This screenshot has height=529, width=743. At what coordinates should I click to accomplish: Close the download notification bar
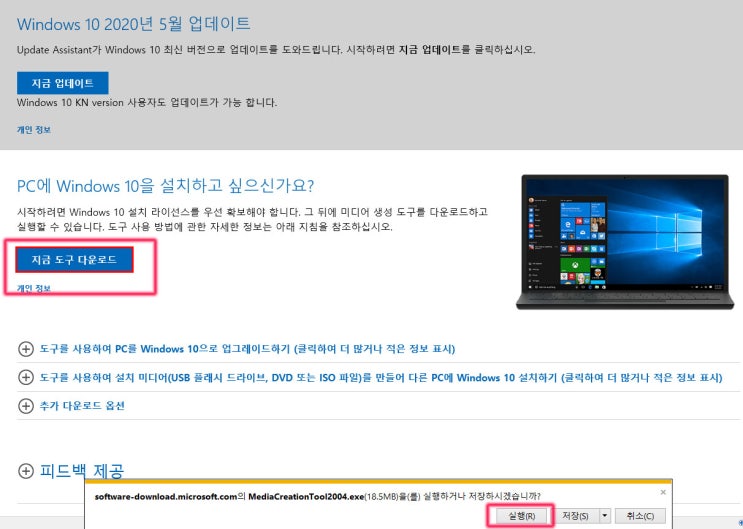663,493
